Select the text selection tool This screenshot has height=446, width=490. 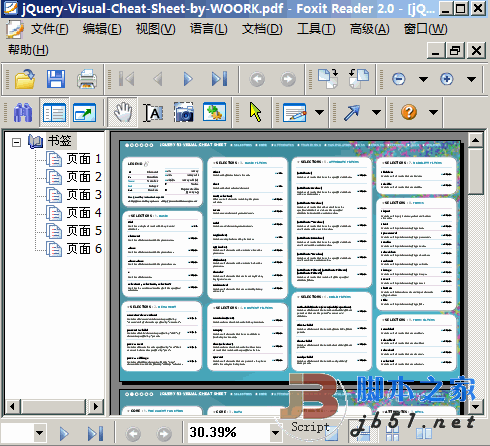[x=153, y=113]
